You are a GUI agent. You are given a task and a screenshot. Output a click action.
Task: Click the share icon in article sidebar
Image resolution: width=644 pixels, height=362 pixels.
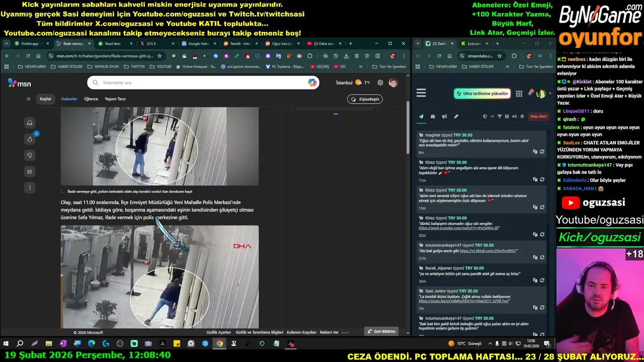(x=30, y=171)
